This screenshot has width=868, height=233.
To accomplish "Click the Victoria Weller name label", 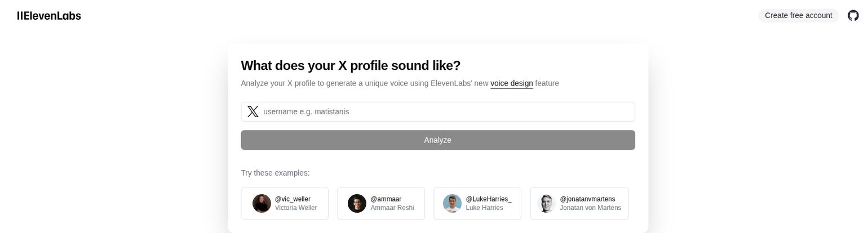I will coord(296,208).
